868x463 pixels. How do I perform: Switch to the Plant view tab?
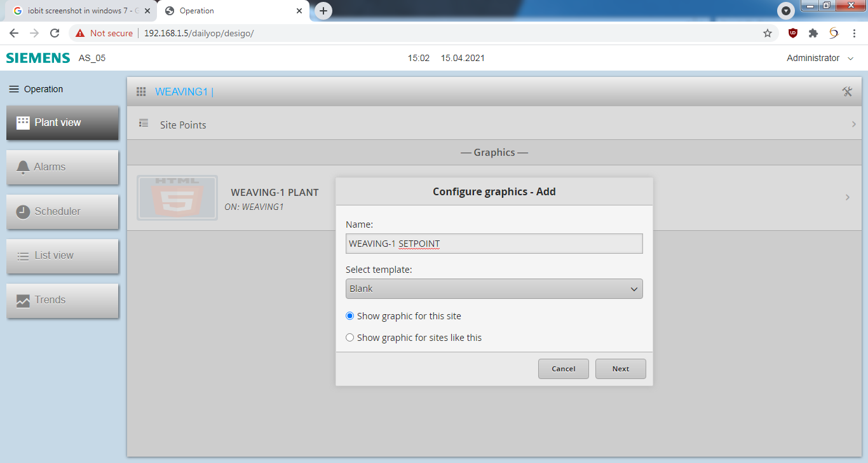point(62,123)
